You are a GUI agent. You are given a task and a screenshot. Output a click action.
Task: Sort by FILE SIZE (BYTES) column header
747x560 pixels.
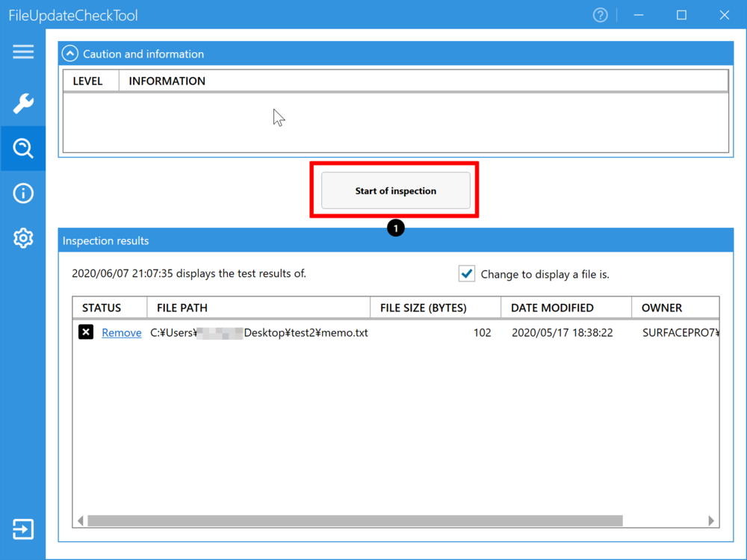click(423, 308)
